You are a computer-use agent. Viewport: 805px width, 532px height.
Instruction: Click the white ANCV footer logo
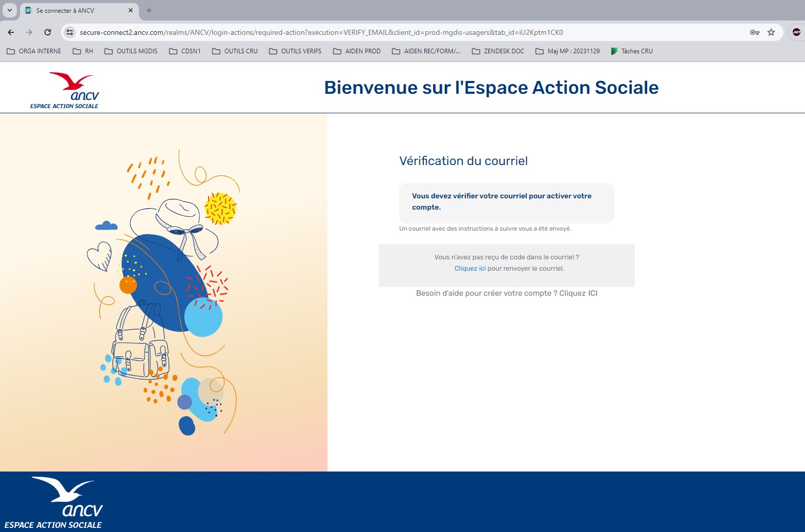pyautogui.click(x=54, y=503)
